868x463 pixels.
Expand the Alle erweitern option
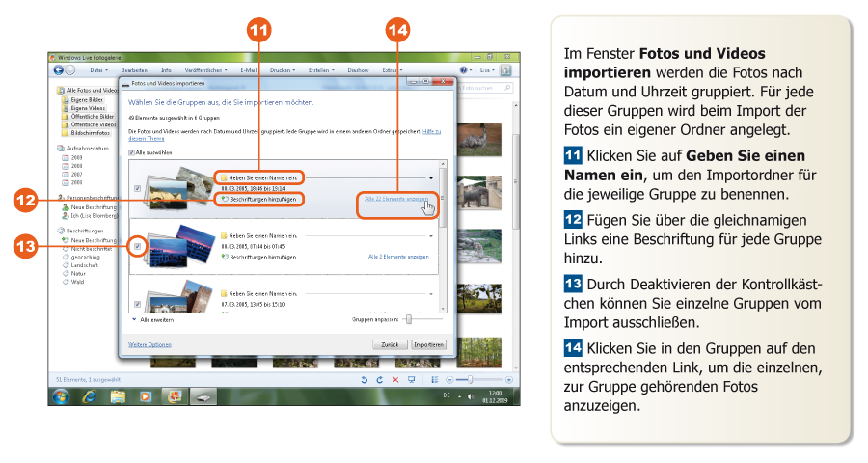pos(135,318)
